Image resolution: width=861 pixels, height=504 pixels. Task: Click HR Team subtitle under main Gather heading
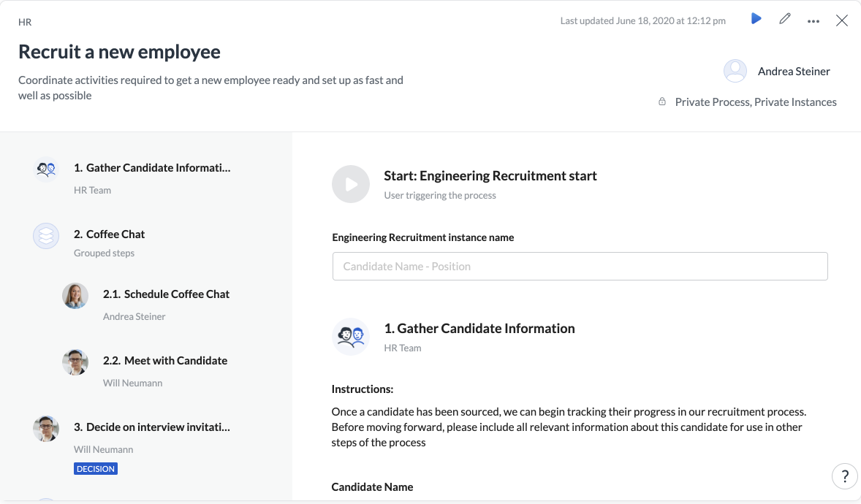tap(403, 348)
